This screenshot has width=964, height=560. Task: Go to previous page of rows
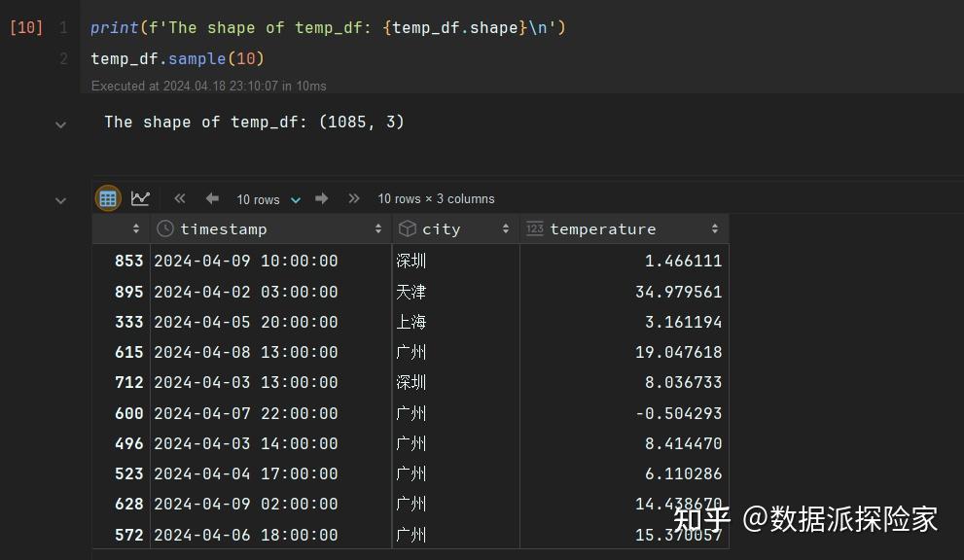(x=212, y=197)
